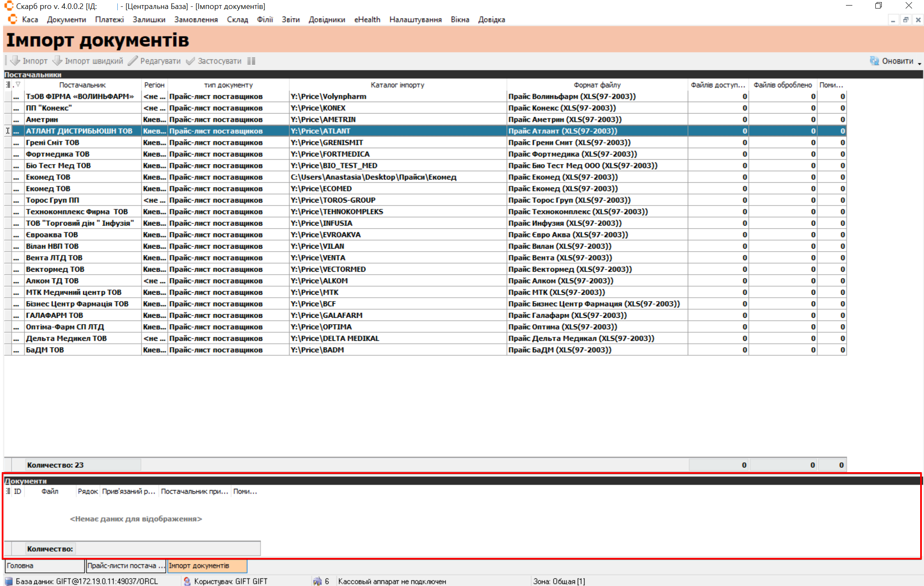Viewport: 924px width, 586px height.
Task: Switch to Прайс-листи постача tab
Action: point(126,566)
